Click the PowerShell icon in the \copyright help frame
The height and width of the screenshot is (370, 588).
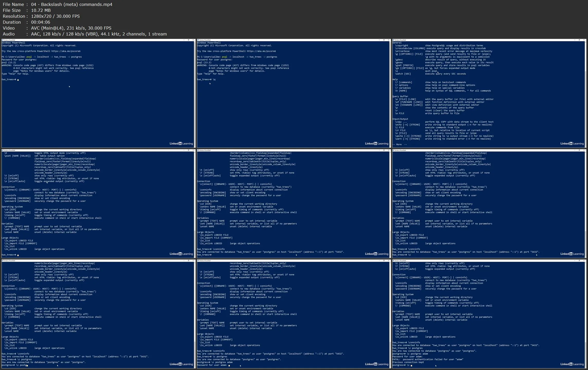tap(394, 40)
